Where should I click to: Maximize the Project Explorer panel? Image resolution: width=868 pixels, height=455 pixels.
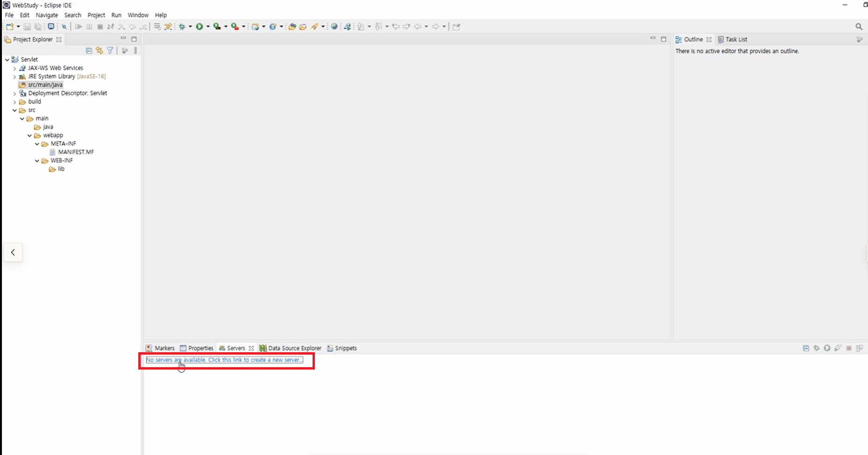tap(134, 39)
